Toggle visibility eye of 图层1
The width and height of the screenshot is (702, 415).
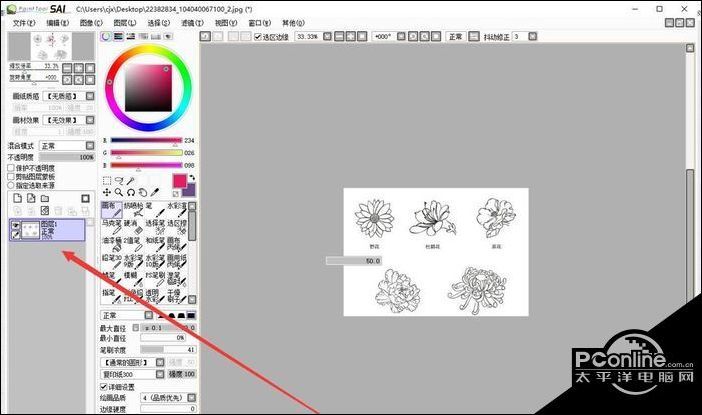(16, 225)
